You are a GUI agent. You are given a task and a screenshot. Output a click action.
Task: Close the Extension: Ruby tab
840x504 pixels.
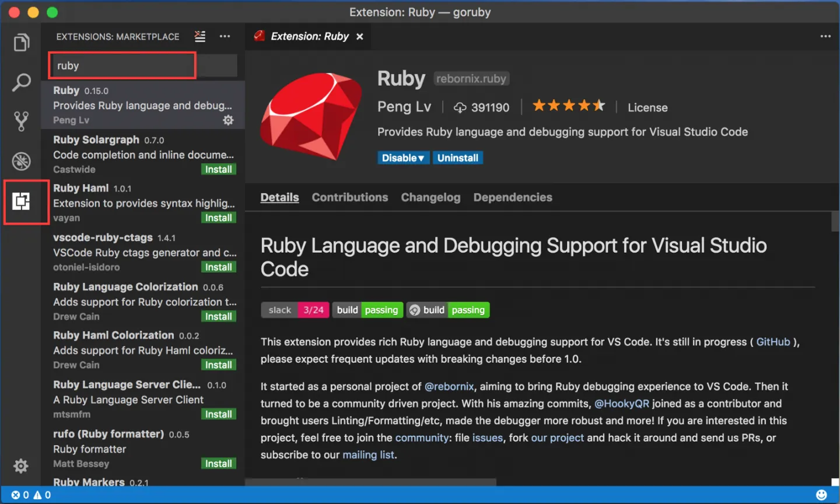(x=360, y=36)
